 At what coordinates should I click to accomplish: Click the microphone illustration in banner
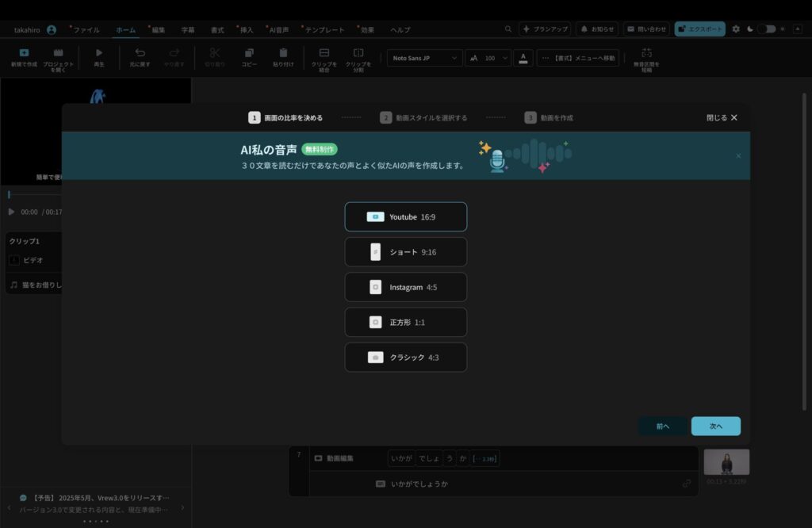[497, 160]
